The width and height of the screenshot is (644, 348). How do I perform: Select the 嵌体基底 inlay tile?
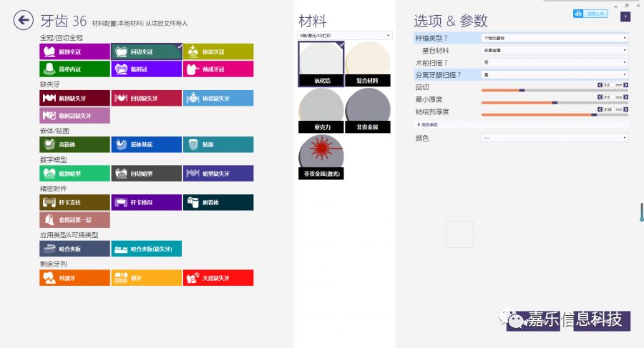pos(147,144)
